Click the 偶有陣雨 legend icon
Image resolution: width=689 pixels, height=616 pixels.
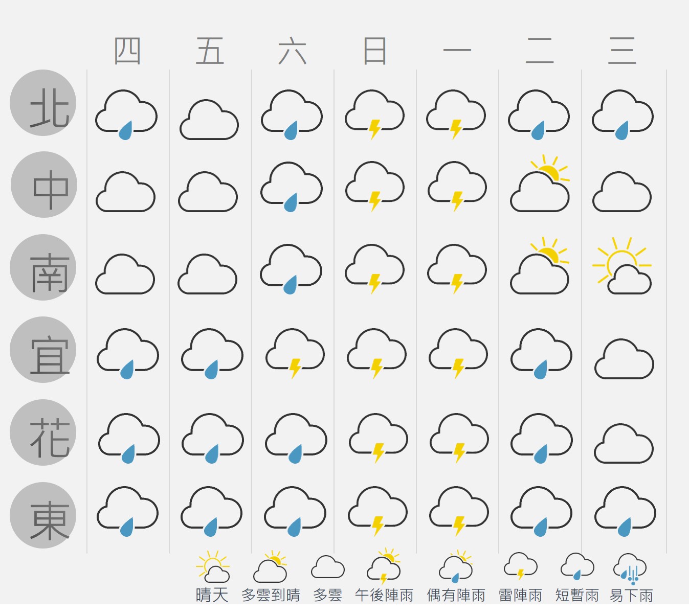pos(456,566)
